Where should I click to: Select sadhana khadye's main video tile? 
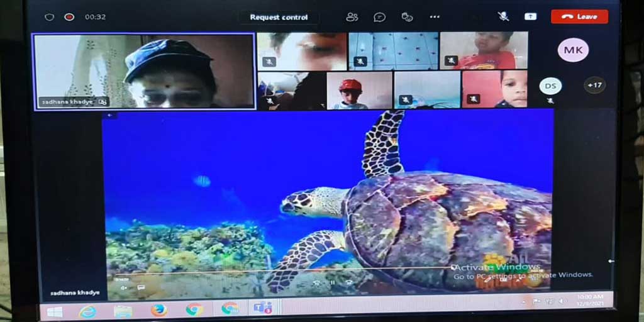[144, 72]
